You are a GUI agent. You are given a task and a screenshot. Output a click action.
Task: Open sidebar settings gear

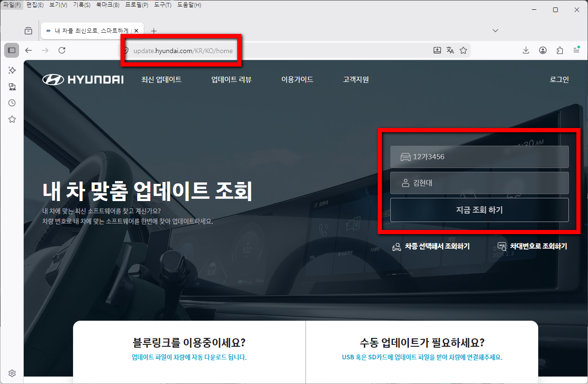[12, 373]
